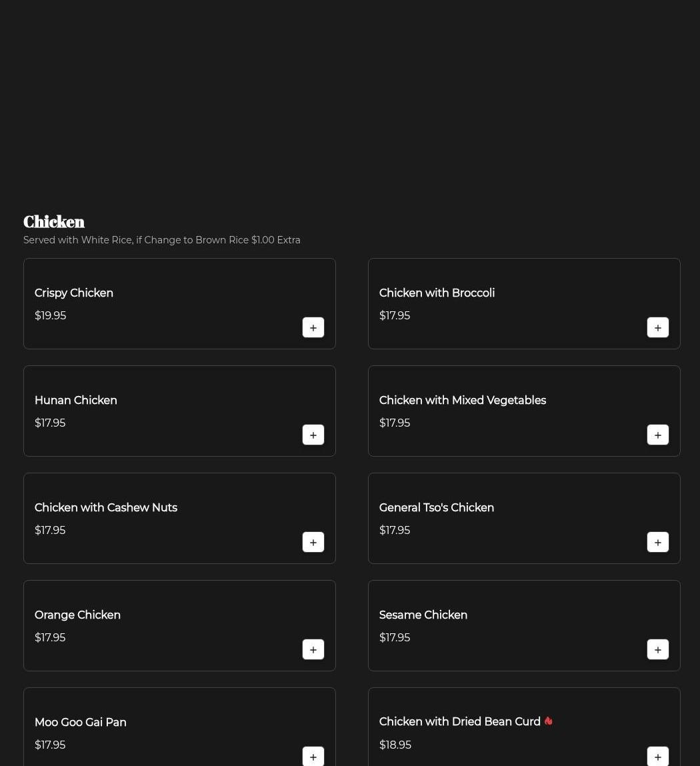Screen dimensions: 700x766
Task: Add Moo Goo Gai Pan via plus icon
Action: point(313,756)
